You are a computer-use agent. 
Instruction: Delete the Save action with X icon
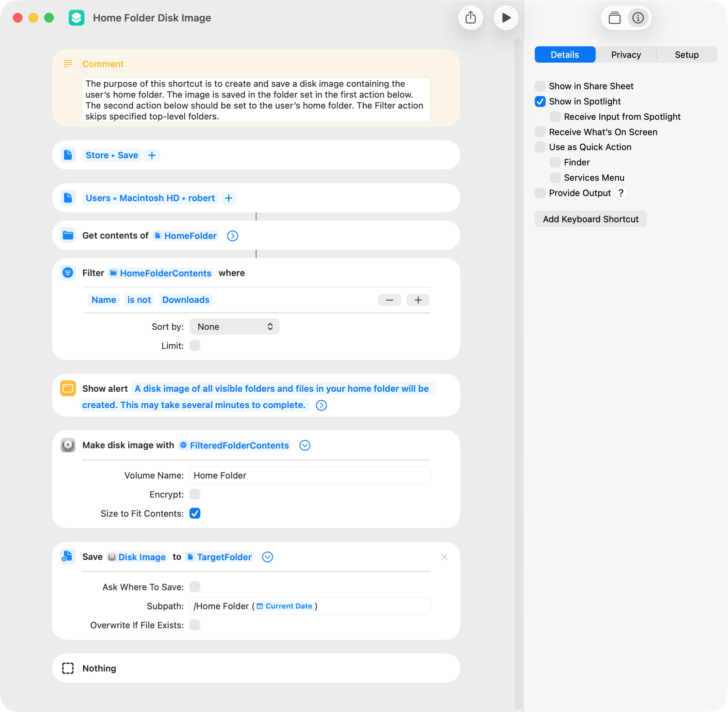pos(444,557)
